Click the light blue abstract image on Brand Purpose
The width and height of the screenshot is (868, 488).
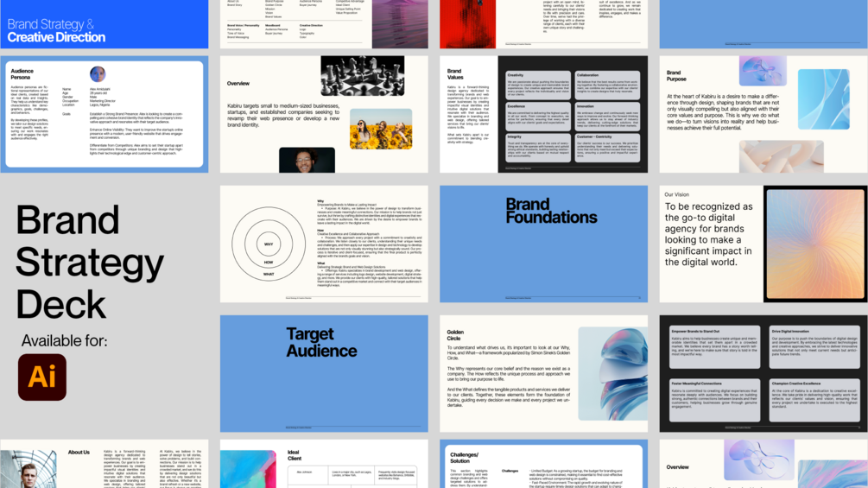click(x=824, y=99)
